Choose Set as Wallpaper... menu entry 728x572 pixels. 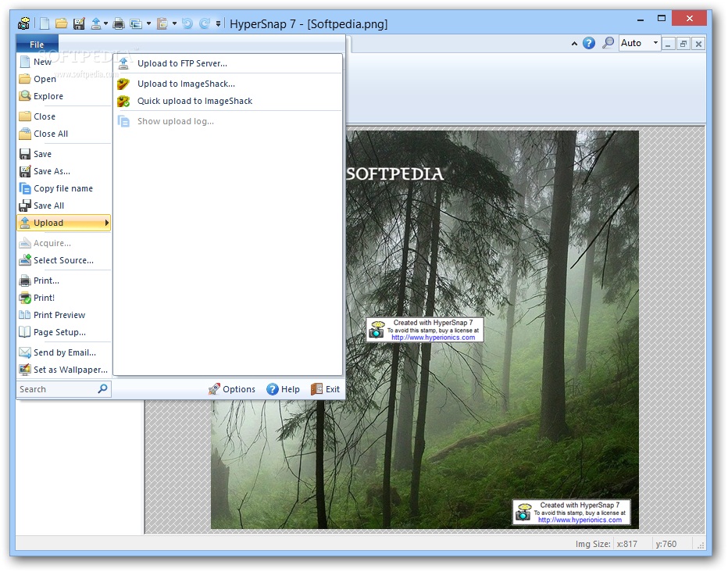point(64,370)
